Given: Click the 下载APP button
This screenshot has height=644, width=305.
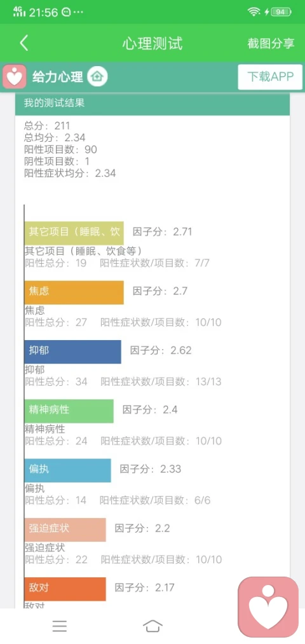Looking at the screenshot, I should point(270,77).
